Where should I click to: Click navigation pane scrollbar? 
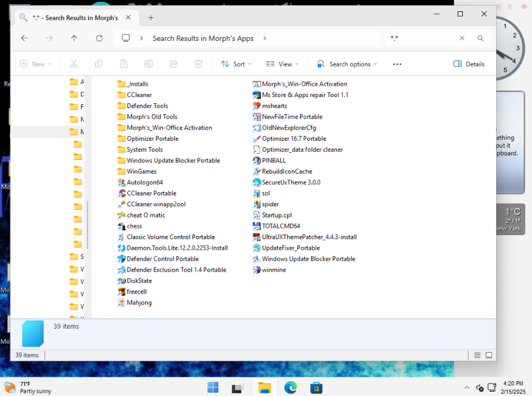[88, 225]
